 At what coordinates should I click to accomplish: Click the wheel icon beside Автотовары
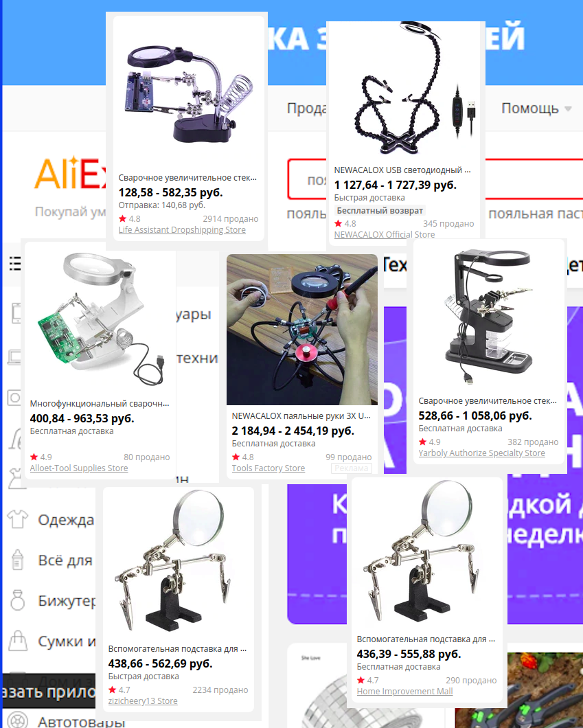tap(18, 721)
